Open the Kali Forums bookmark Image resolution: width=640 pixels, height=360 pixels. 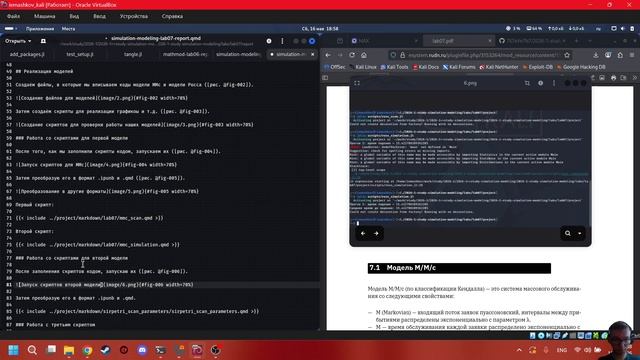tap(459, 67)
